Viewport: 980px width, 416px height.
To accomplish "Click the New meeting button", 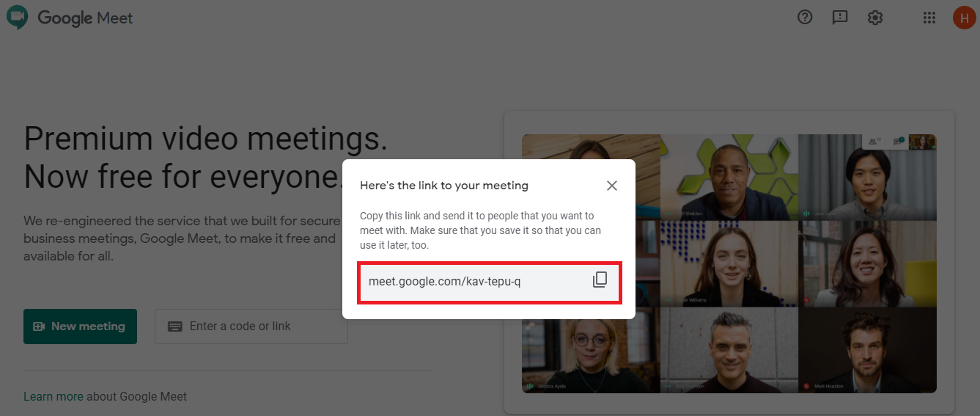I will click(x=80, y=326).
